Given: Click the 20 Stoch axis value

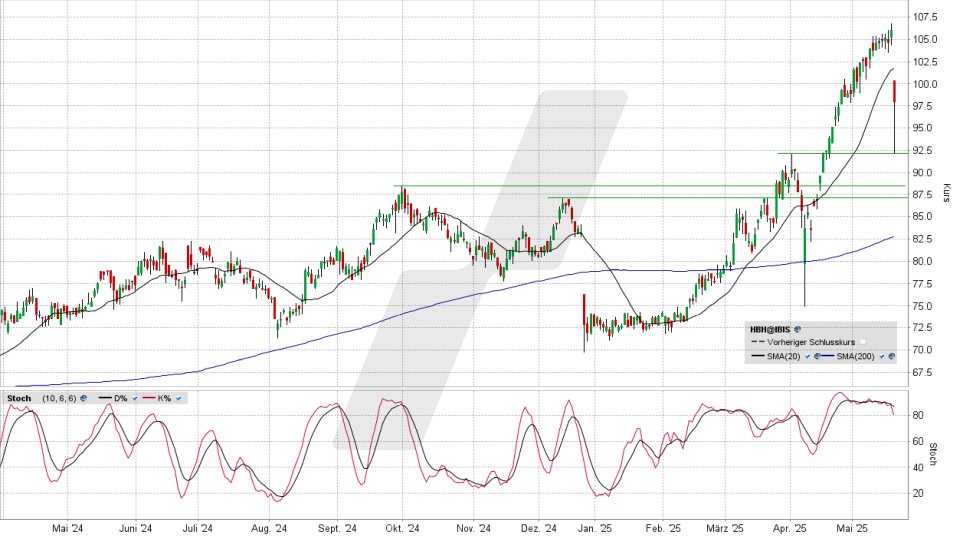Looking at the screenshot, I should [x=918, y=493].
